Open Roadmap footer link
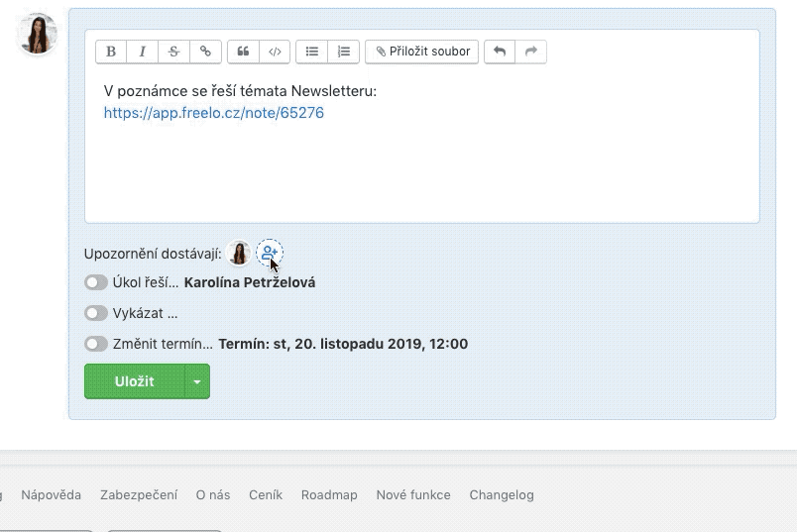This screenshot has width=797, height=532. [329, 495]
